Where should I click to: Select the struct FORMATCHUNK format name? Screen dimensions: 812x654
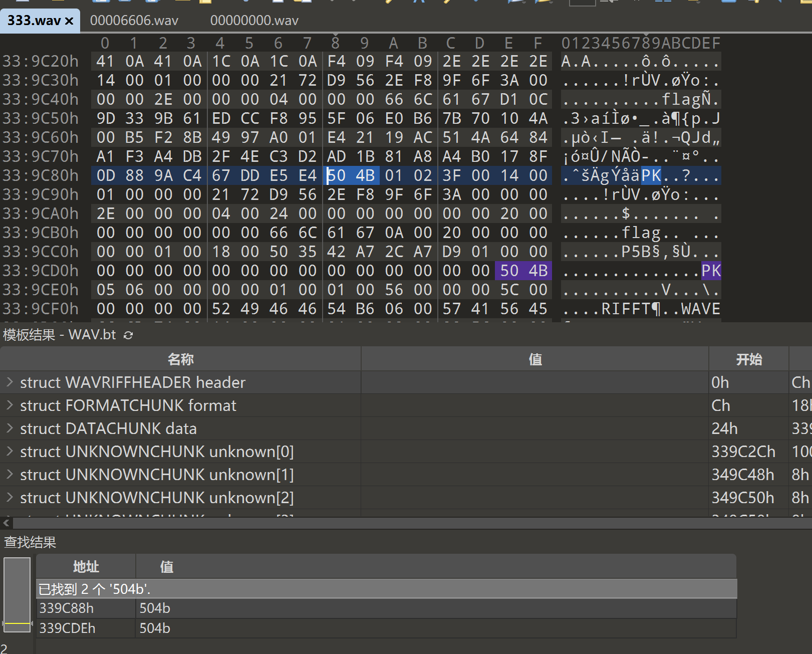(128, 405)
